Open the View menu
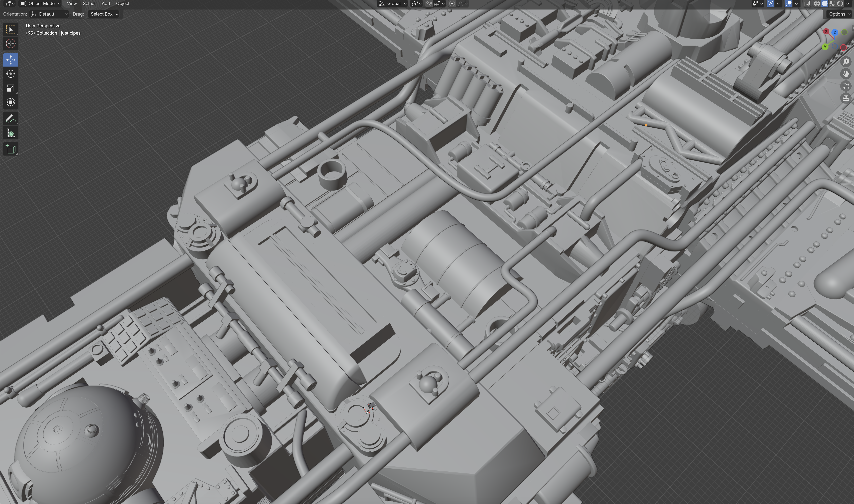 [x=72, y=3]
